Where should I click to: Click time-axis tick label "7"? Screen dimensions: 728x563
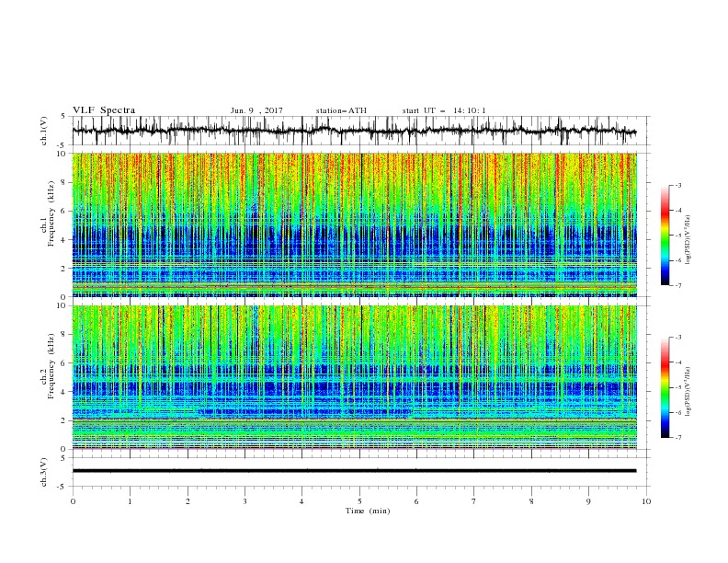474,501
